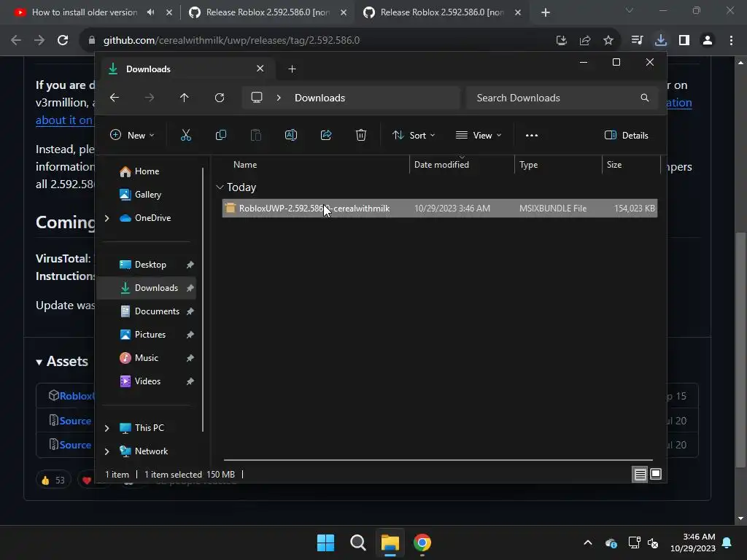The height and width of the screenshot is (560, 747).
Task: Sort by the Type column header
Action: [x=529, y=165]
